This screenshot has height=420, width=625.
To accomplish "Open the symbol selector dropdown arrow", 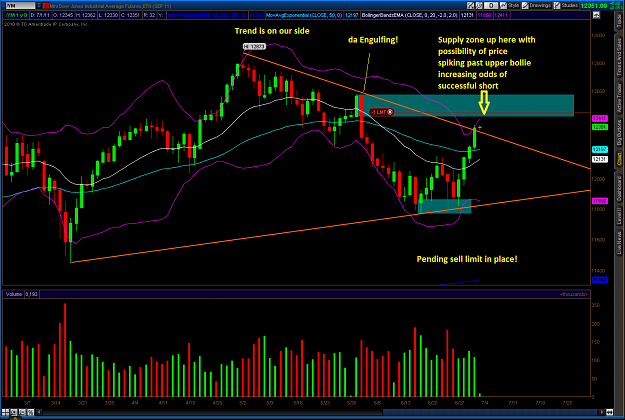I will point(39,6).
